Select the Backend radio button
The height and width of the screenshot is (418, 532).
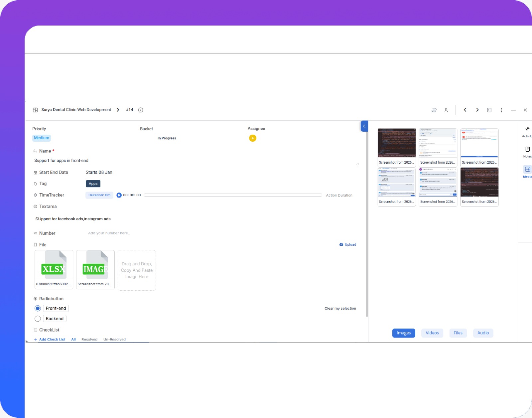click(38, 319)
